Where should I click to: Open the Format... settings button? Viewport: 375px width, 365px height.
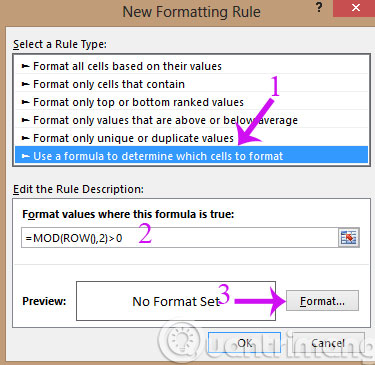[322, 301]
